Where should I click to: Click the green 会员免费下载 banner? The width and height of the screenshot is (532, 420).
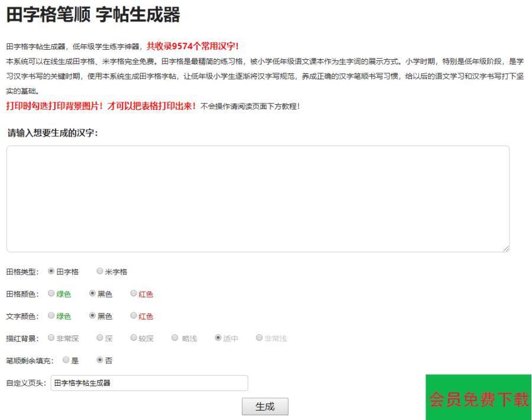click(x=478, y=398)
